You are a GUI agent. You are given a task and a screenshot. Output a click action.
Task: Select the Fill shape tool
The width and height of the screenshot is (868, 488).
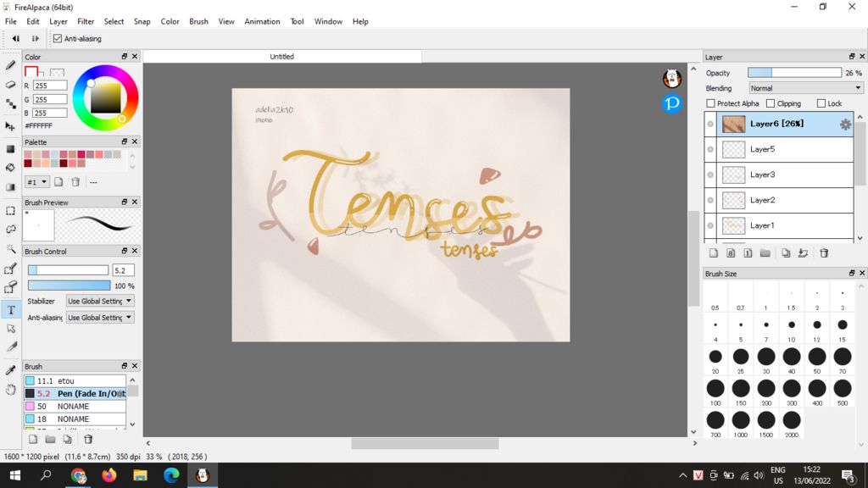[10, 149]
